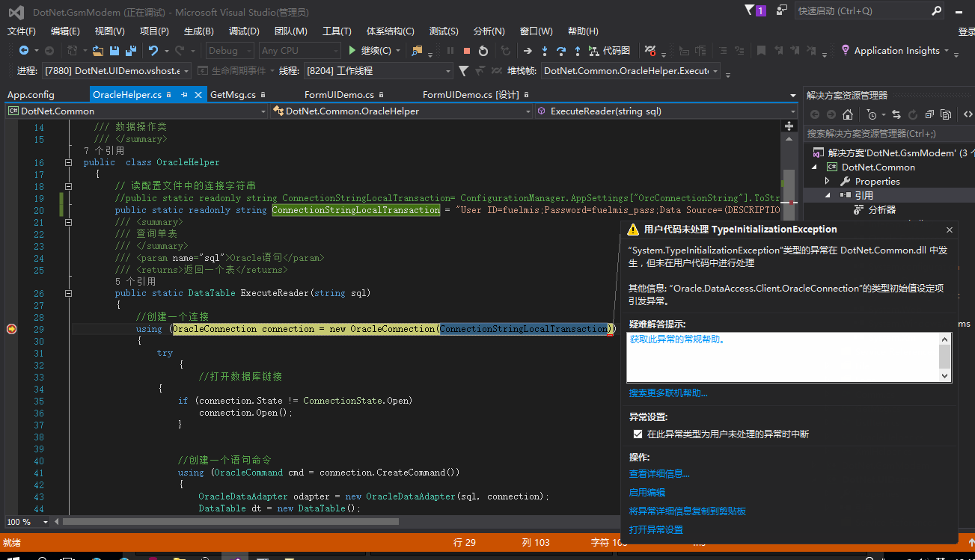Click the Save All multi-disk icon
This screenshot has width=975, height=560.
pos(131,50)
